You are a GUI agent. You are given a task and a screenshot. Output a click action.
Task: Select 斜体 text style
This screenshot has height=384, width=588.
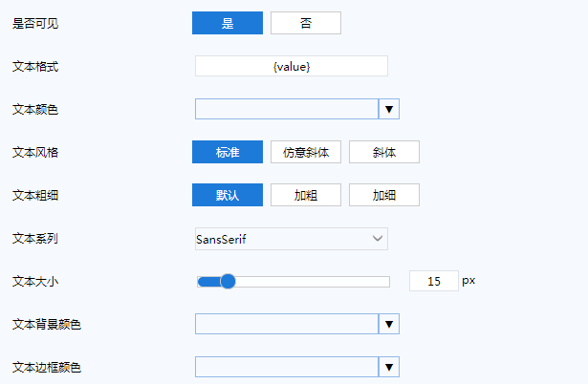coord(383,152)
